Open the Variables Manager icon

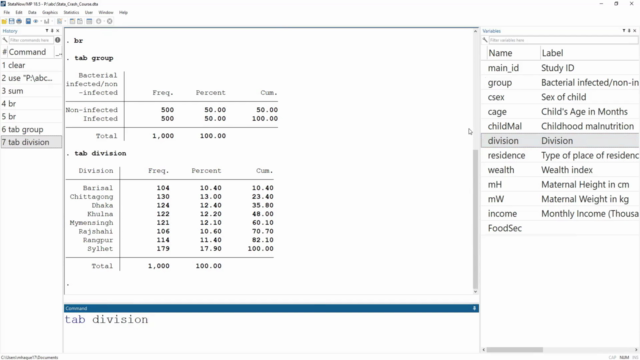point(89,21)
